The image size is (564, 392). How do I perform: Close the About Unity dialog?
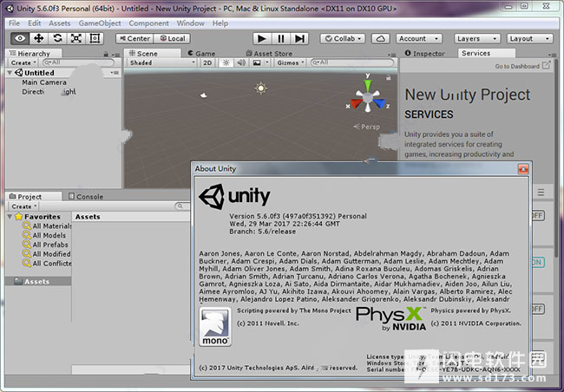tap(523, 168)
